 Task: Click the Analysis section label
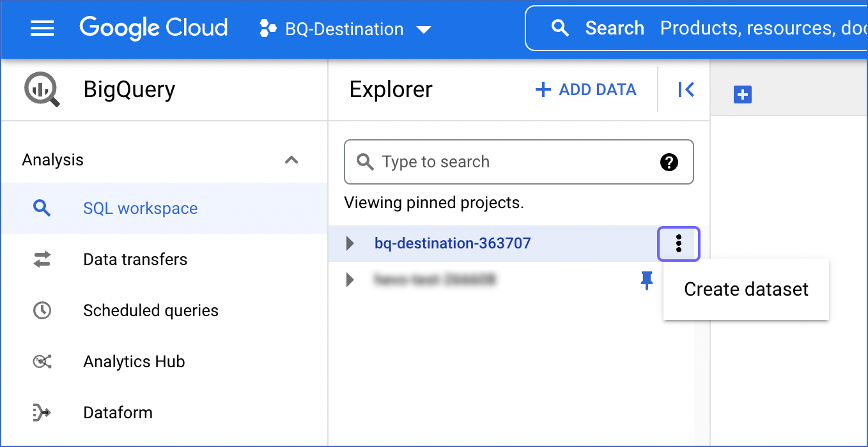tap(53, 160)
